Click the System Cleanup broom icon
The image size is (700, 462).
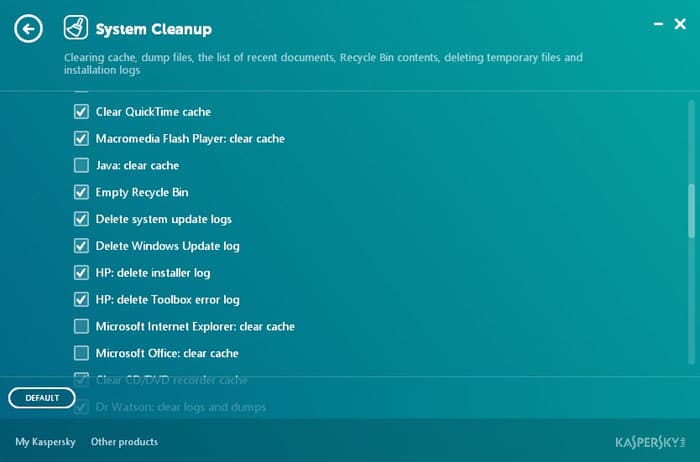(x=75, y=28)
